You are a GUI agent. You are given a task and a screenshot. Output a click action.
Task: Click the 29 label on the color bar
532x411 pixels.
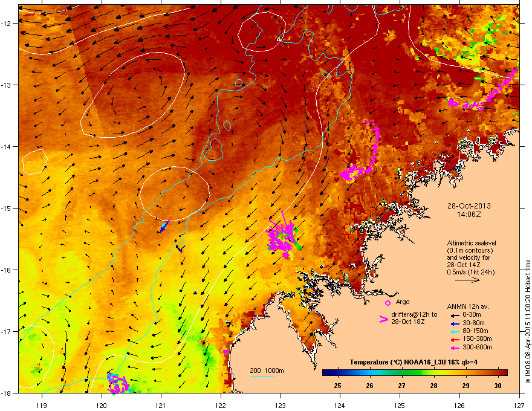[x=465, y=386]
